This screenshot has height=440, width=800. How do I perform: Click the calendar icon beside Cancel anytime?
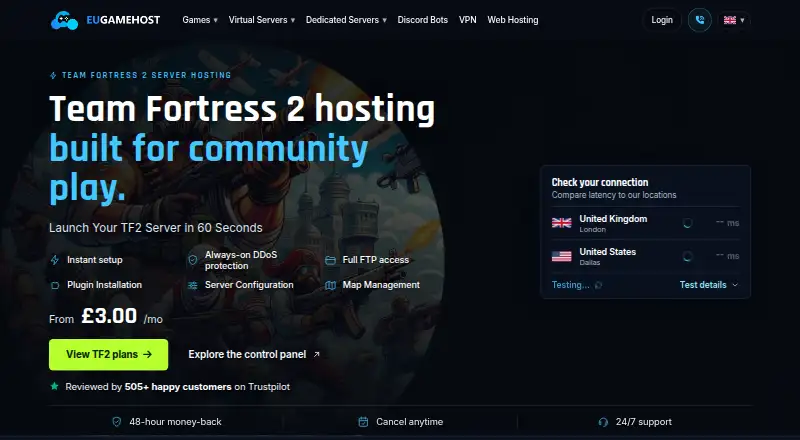click(363, 422)
